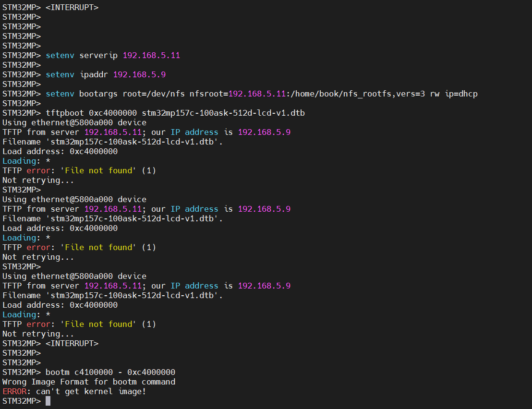Click the terminal cursor block at last prompt

pyautogui.click(x=48, y=401)
